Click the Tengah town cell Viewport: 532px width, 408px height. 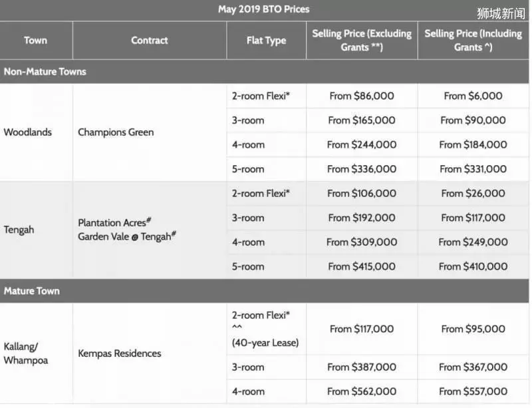click(x=36, y=230)
